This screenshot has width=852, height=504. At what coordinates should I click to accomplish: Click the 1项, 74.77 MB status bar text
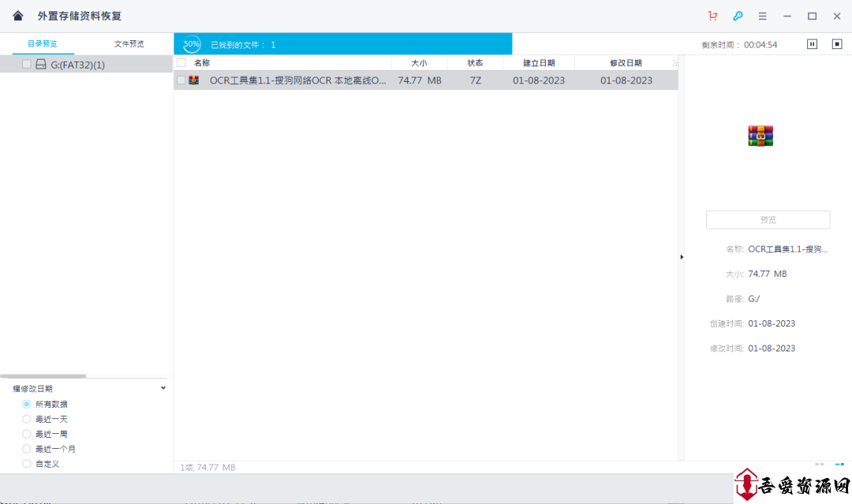tap(207, 467)
